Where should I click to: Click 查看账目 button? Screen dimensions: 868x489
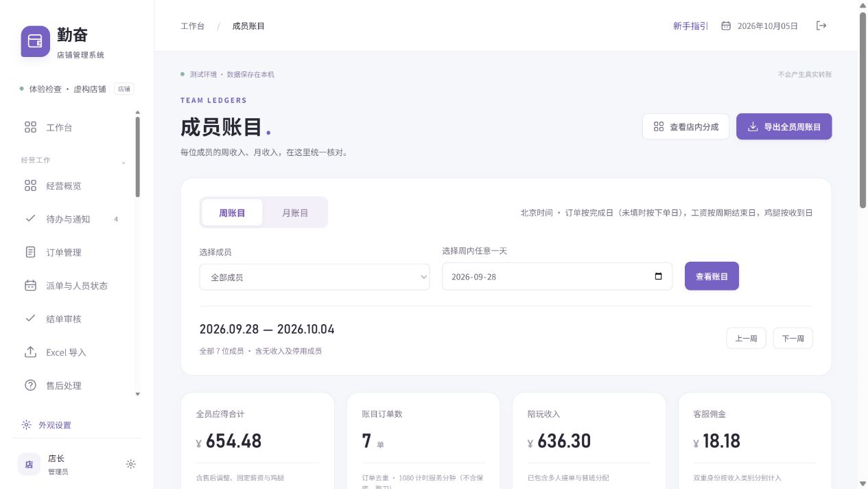[712, 276]
